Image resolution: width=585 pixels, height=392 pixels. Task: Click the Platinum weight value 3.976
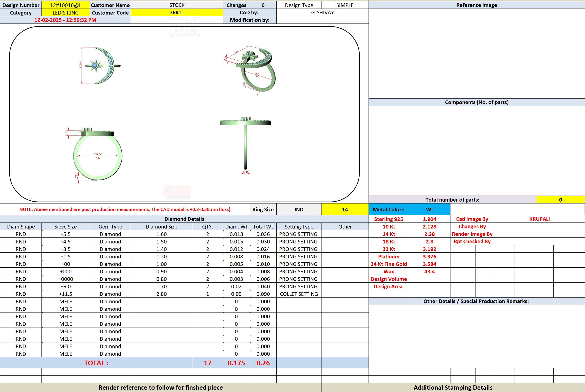click(x=429, y=256)
